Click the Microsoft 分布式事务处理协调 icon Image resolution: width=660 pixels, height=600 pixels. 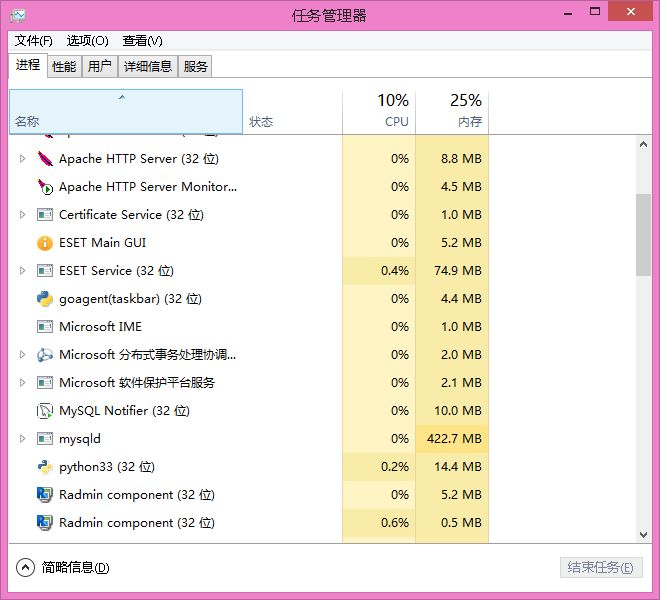point(45,355)
